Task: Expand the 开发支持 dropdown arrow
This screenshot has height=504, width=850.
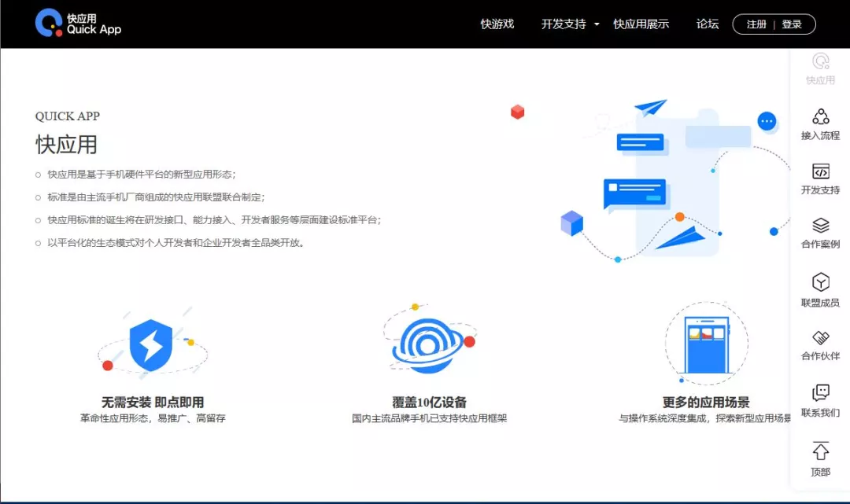Action: [597, 24]
